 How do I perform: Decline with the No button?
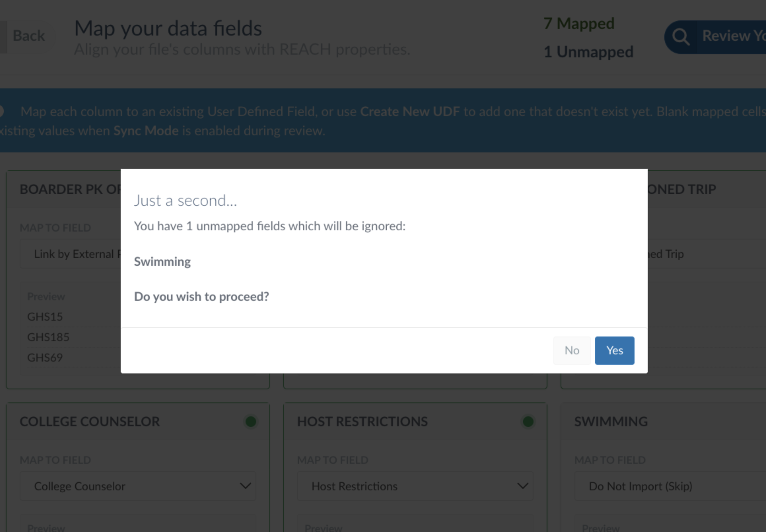(572, 350)
